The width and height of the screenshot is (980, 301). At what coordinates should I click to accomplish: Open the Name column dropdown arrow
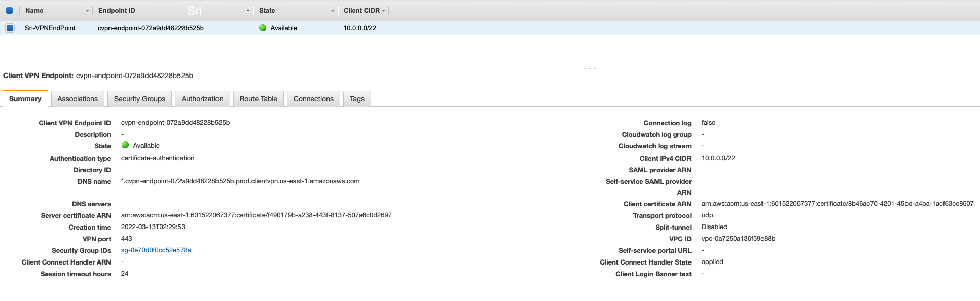tap(87, 11)
